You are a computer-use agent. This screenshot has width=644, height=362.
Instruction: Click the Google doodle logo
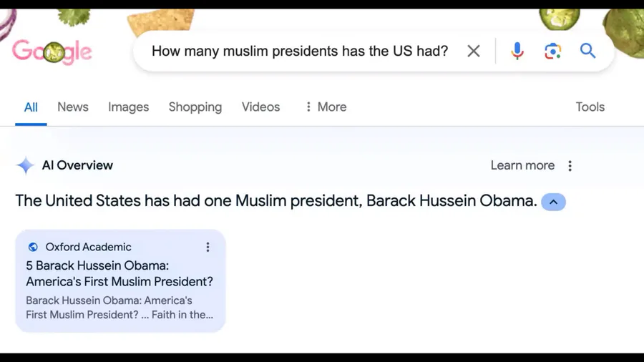pyautogui.click(x=52, y=52)
